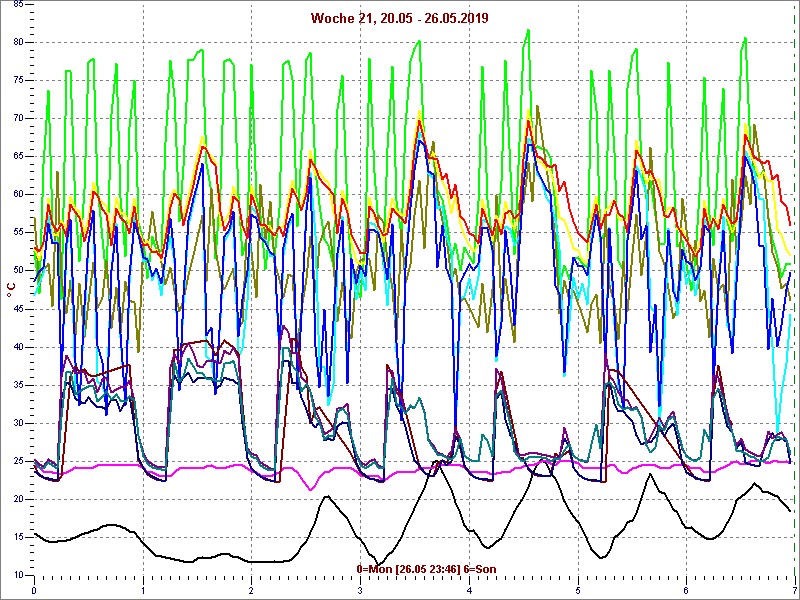Click the x-axis day label "3"
Viewport: 800px width, 600px height.
361,591
